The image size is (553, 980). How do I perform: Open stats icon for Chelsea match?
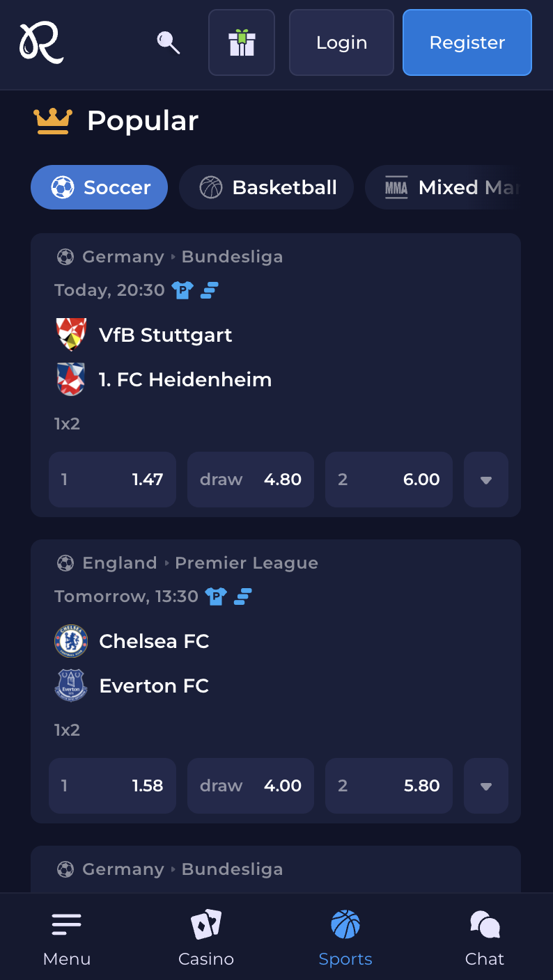point(243,596)
